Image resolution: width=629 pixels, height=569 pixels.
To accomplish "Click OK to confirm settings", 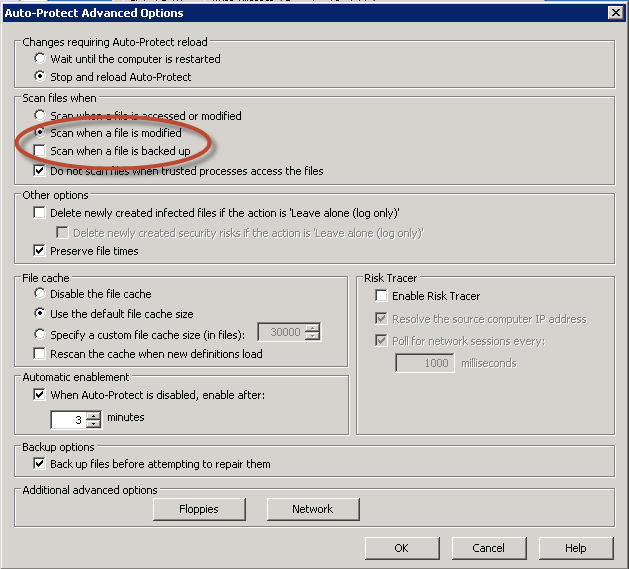I will pos(401,548).
